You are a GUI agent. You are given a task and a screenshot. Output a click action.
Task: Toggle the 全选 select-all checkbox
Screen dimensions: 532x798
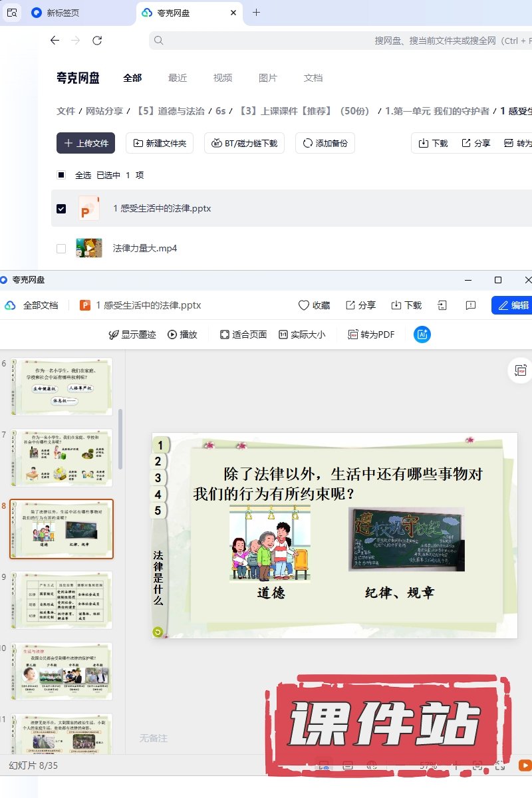(61, 175)
